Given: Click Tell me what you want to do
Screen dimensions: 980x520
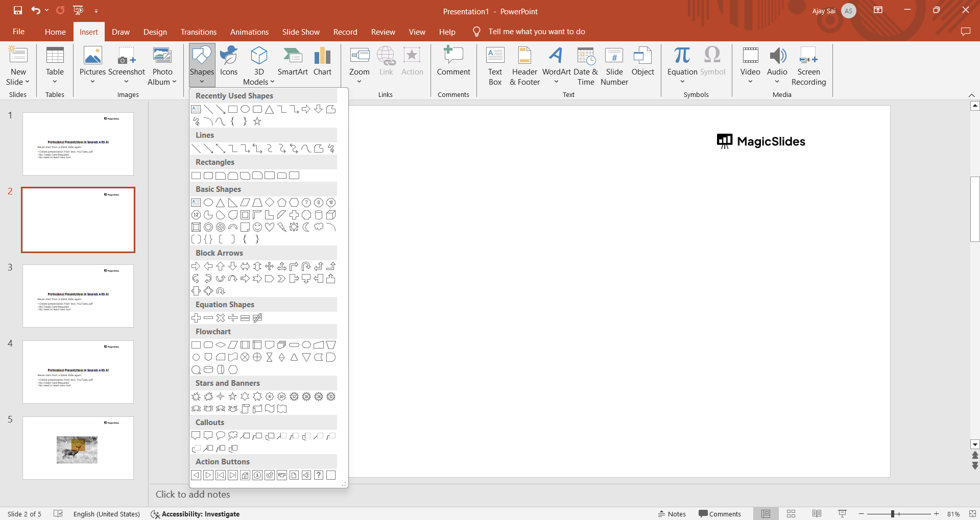Looking at the screenshot, I should [x=536, y=32].
